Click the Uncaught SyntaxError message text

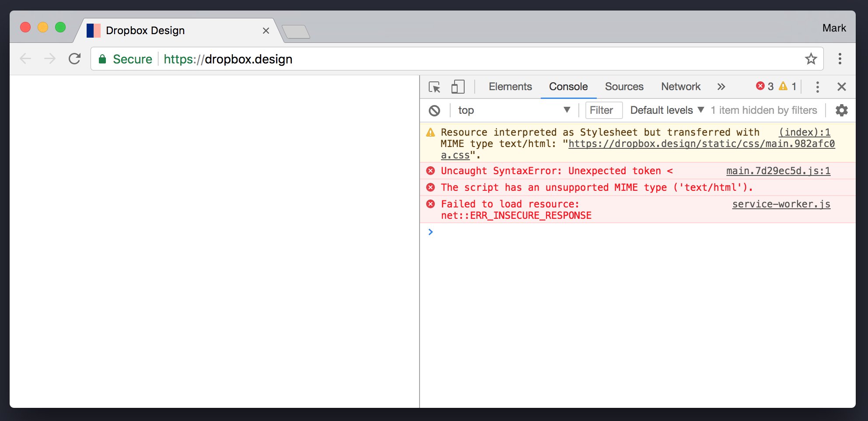click(x=556, y=171)
